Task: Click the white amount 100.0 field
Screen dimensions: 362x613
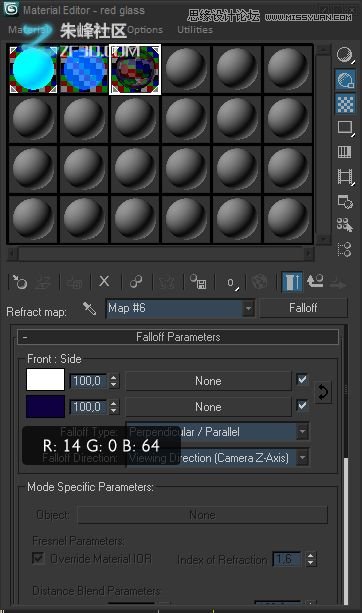Action: point(88,381)
